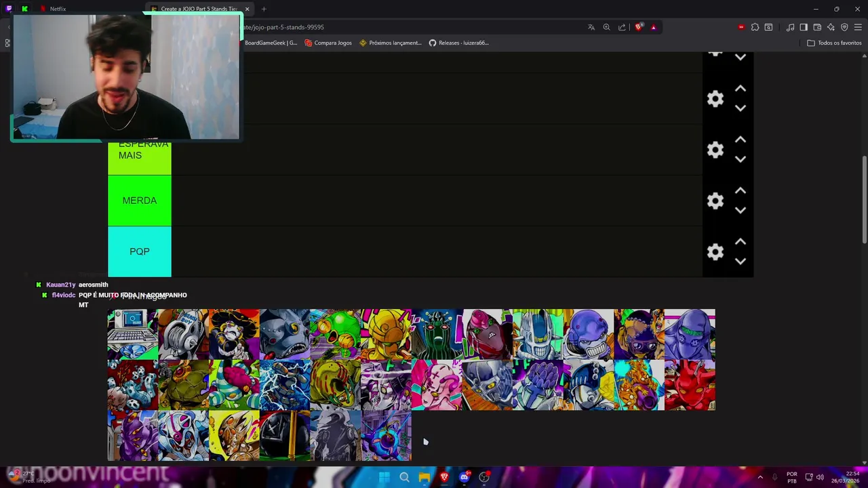Click the Brave taskbar icon
This screenshot has height=488, width=868.
click(x=444, y=477)
